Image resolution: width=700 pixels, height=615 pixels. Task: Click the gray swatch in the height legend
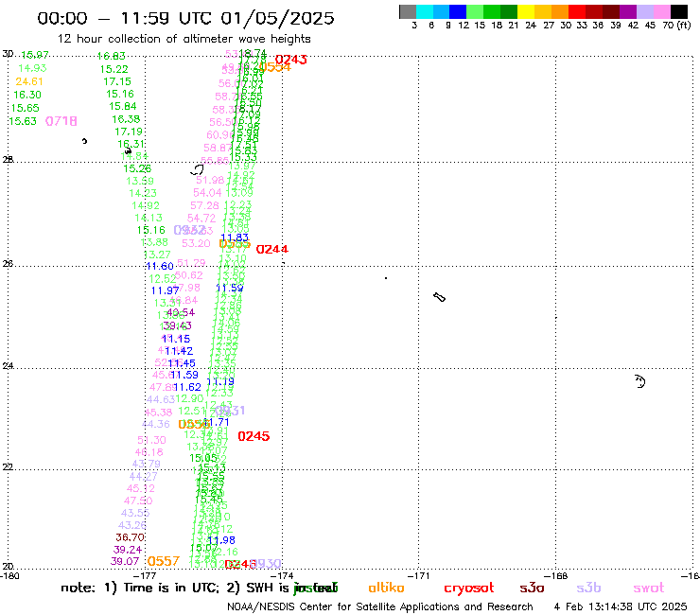(408, 11)
